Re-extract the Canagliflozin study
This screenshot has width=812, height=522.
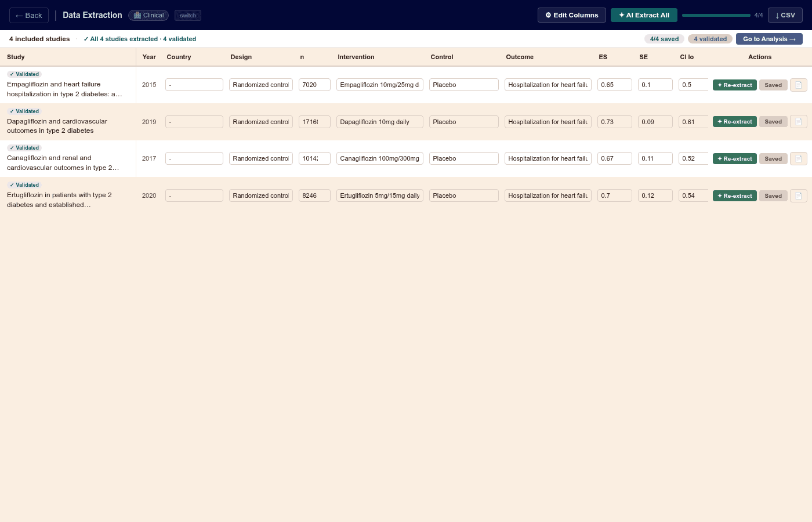coord(735,158)
